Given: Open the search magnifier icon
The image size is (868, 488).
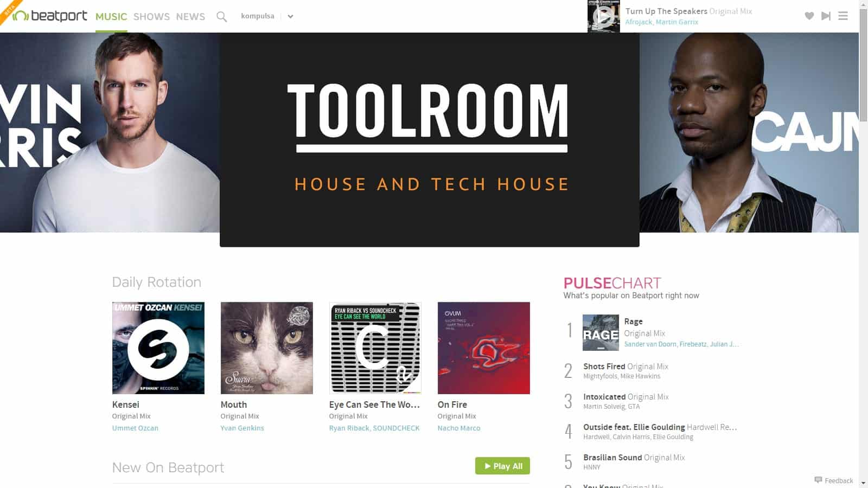Looking at the screenshot, I should coord(221,17).
